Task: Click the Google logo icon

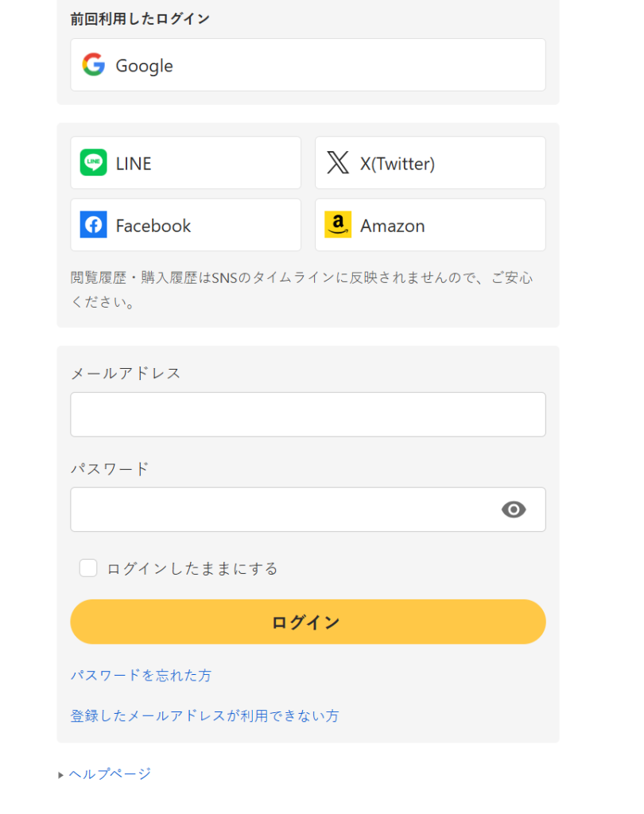Action: point(94,65)
